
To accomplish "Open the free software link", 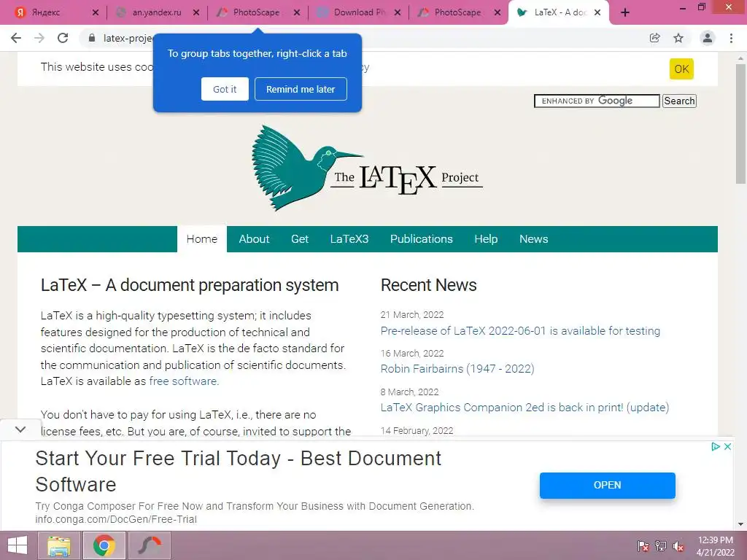I will (184, 381).
